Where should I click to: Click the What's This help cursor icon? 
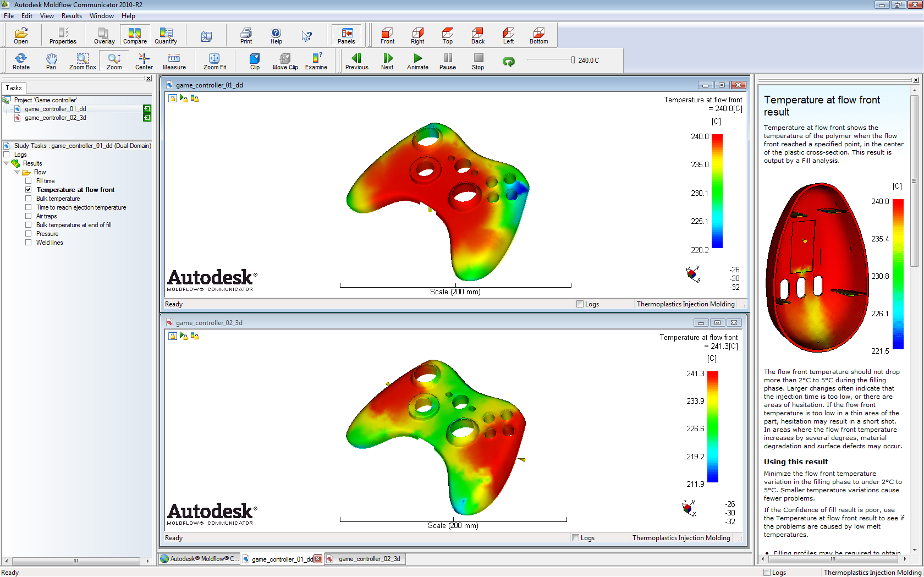tap(306, 36)
